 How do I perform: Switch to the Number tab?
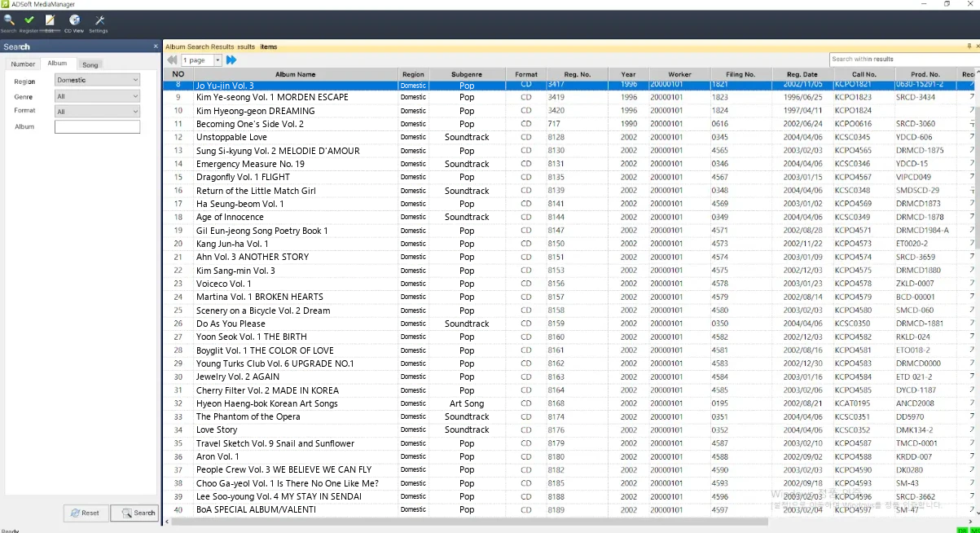tap(23, 64)
